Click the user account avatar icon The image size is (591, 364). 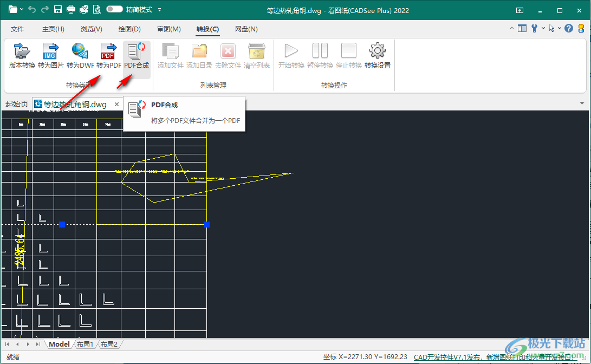581,28
